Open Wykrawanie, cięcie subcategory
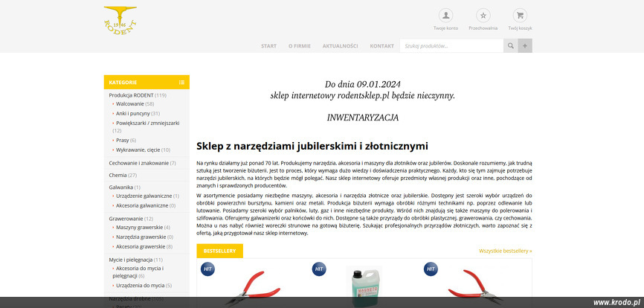The image size is (644, 308). pyautogui.click(x=138, y=150)
